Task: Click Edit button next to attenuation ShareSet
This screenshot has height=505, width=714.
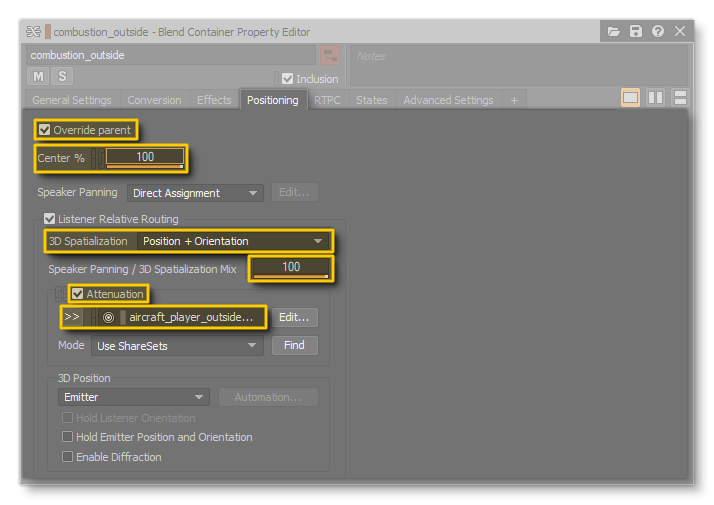Action: 294,317
